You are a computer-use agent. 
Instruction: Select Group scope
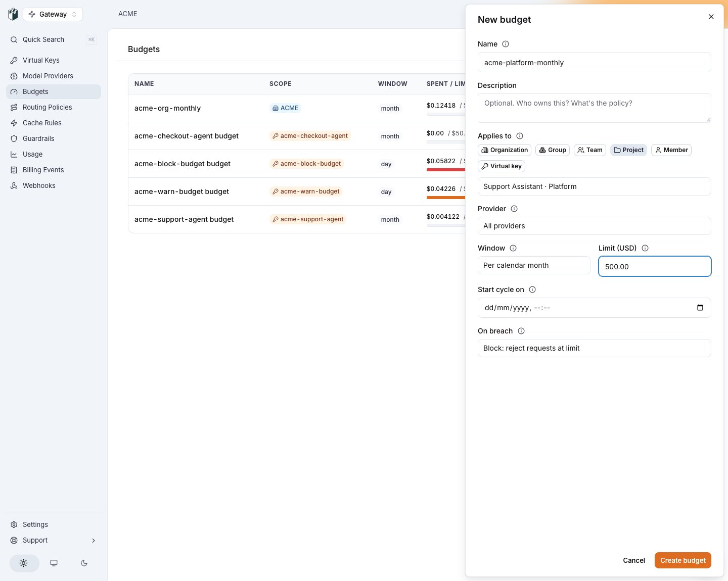pyautogui.click(x=553, y=150)
